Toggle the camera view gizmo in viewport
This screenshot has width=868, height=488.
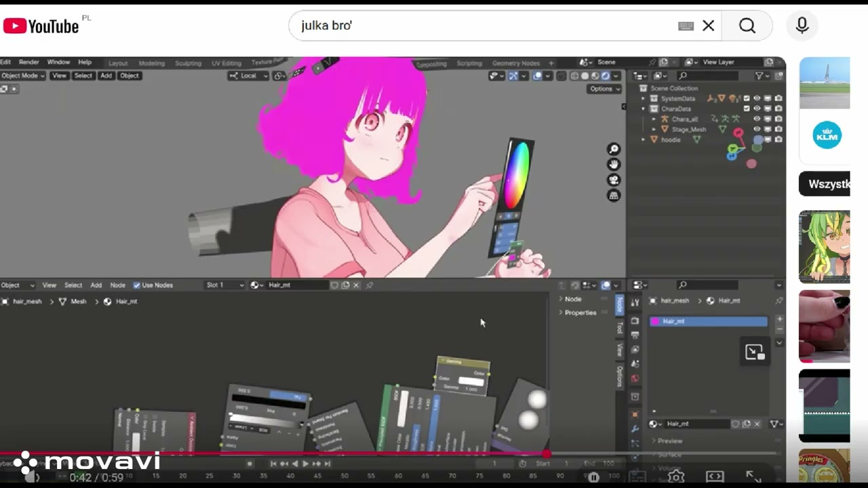[x=614, y=180]
